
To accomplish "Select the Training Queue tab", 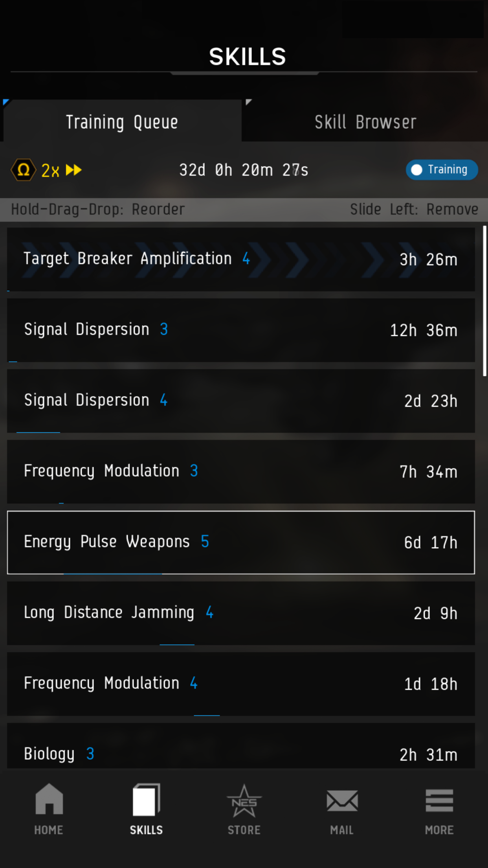I will 122,122.
